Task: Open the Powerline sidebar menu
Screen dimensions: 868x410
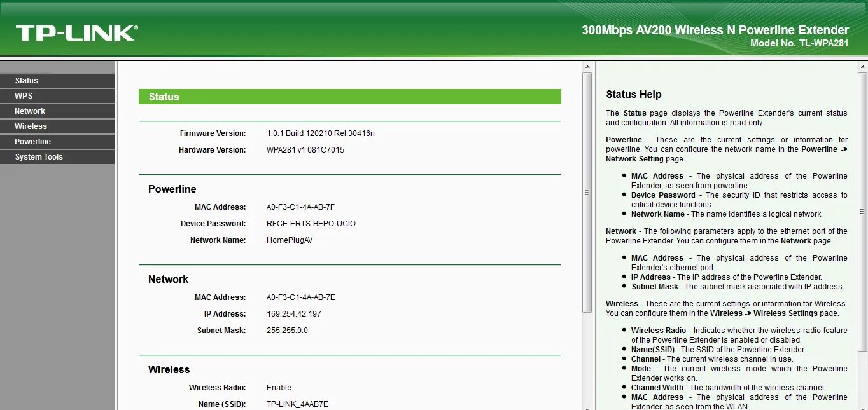Action: point(57,142)
